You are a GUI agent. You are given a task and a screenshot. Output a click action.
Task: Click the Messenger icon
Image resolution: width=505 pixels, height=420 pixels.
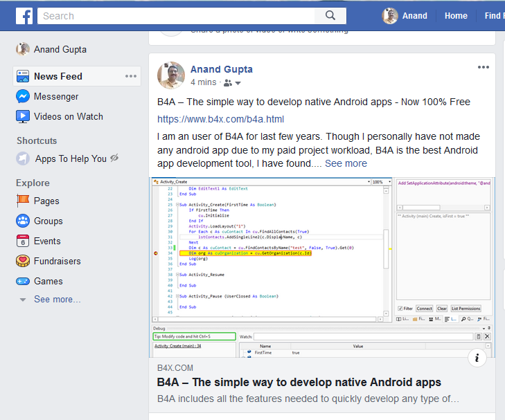click(23, 96)
